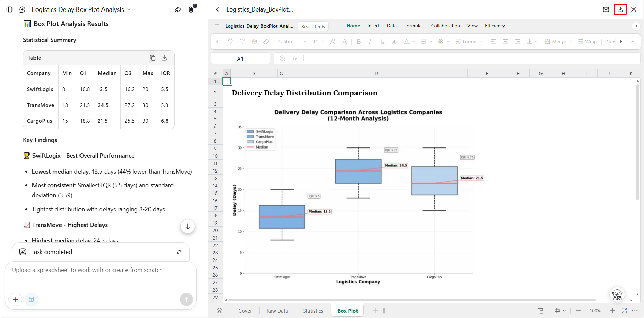Copy the Statistical Summary table
The width and height of the screenshot is (644, 318).
153,58
